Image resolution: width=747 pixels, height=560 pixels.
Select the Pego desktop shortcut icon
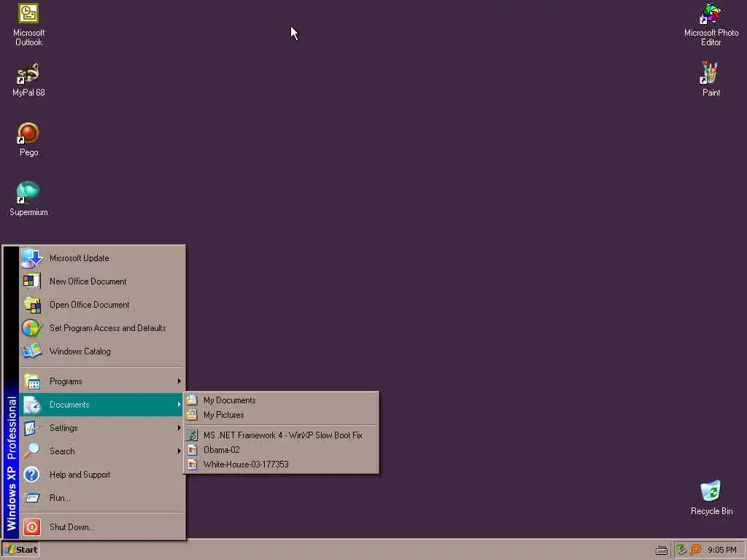[28, 139]
